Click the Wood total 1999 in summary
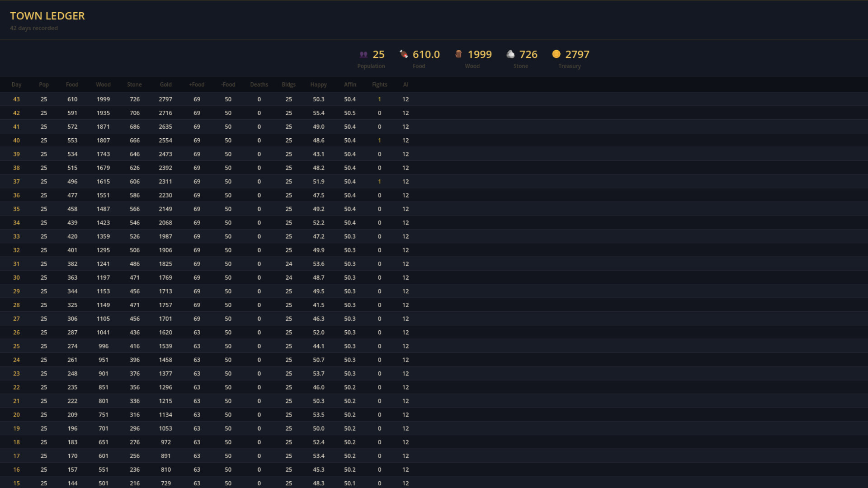Screen dimensions: 868x488 [x=479, y=55]
